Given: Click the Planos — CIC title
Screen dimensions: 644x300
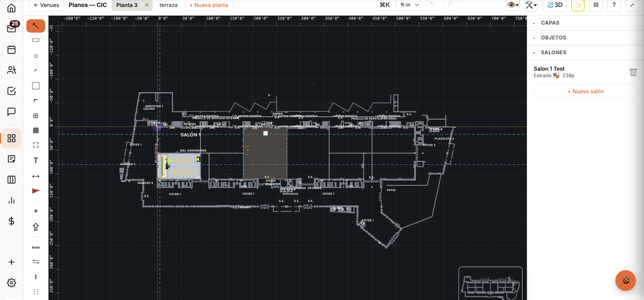Looking at the screenshot, I should tap(88, 5).
